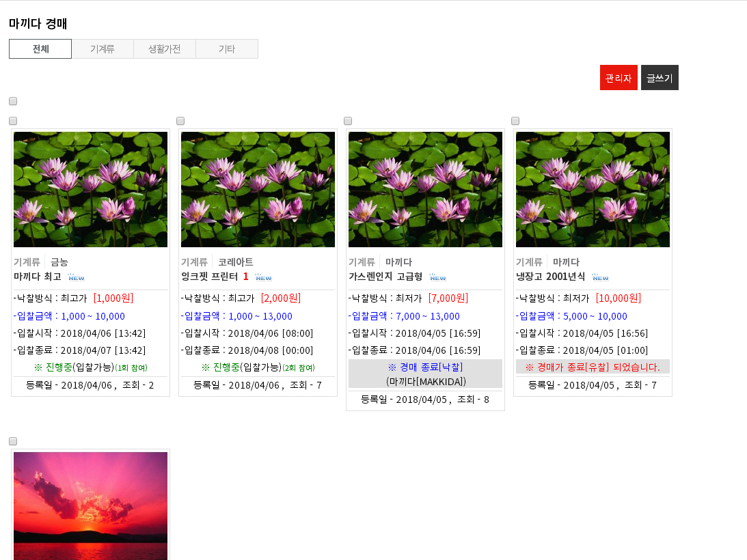Switch to the 기계류 tab
This screenshot has height=560, width=747.
pyautogui.click(x=103, y=48)
